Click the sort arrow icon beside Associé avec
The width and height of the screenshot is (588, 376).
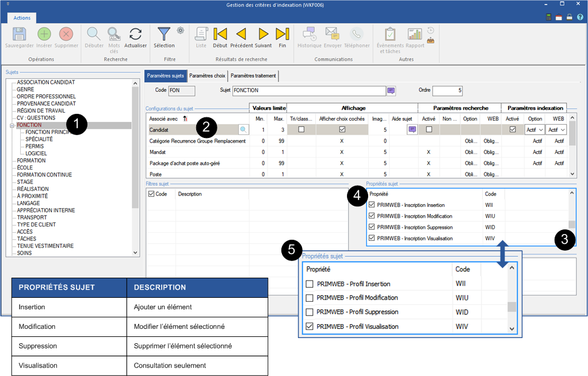[185, 118]
